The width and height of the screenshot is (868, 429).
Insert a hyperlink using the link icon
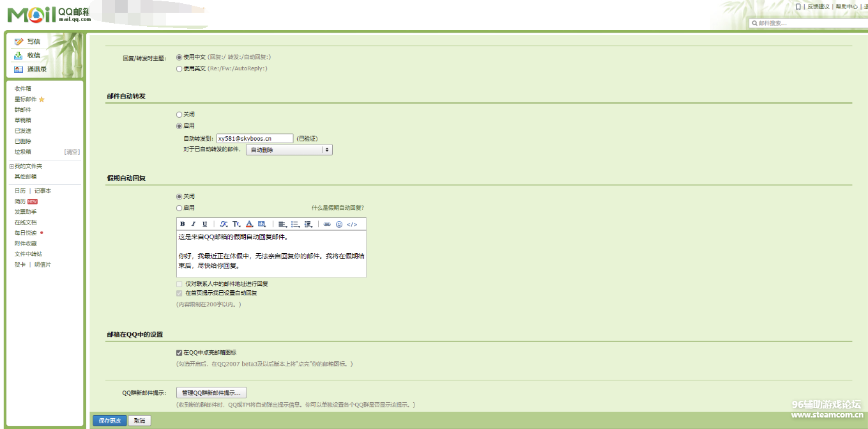pyautogui.click(x=326, y=224)
